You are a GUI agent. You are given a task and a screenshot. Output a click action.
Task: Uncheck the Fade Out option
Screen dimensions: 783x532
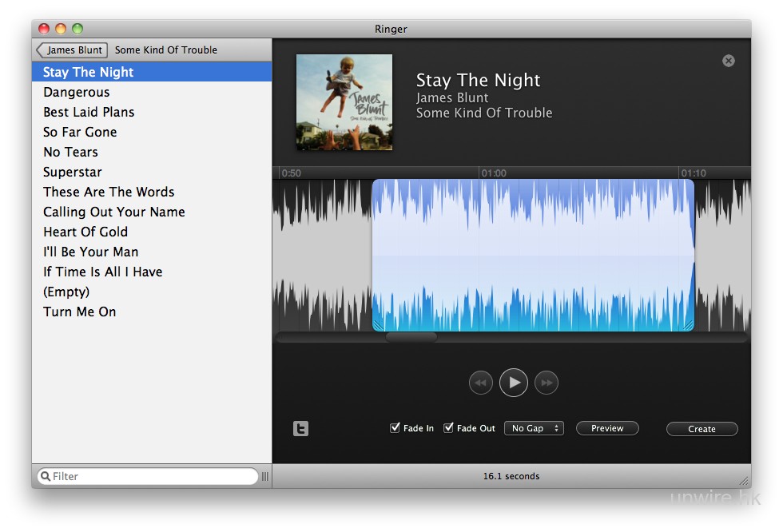coord(448,428)
